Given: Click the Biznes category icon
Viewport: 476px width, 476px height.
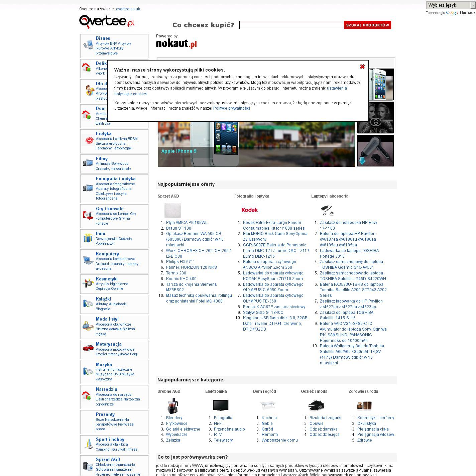Looking at the screenshot, I should click(88, 45).
